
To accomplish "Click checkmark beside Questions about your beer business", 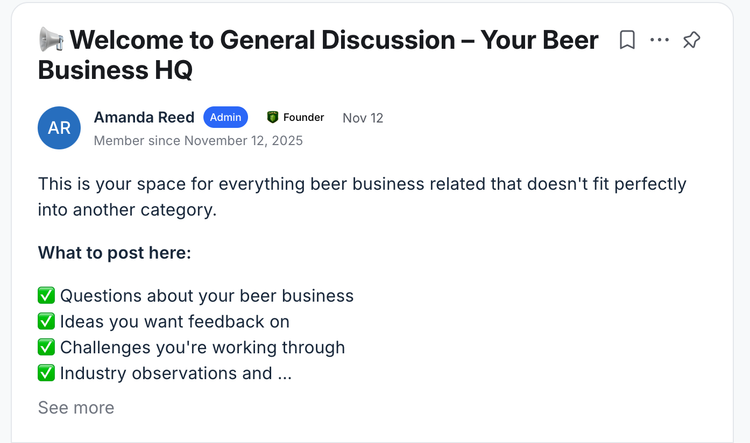I will pos(46,295).
